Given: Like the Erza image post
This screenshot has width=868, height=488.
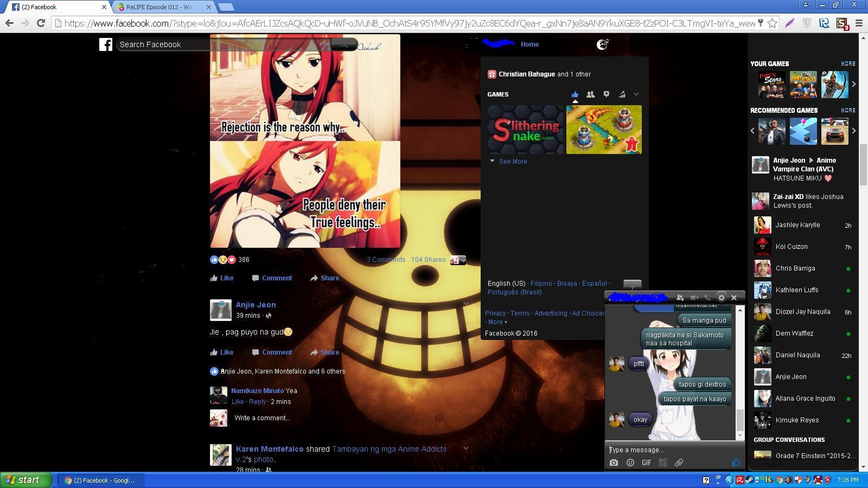Looking at the screenshot, I should pos(222,278).
